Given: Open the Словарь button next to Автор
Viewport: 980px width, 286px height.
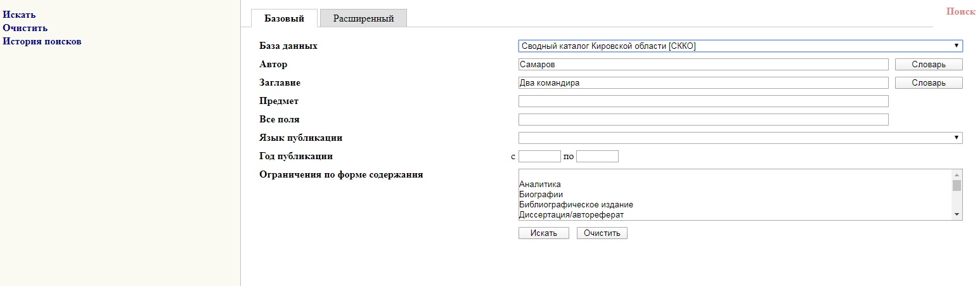Looking at the screenshot, I should point(929,64).
